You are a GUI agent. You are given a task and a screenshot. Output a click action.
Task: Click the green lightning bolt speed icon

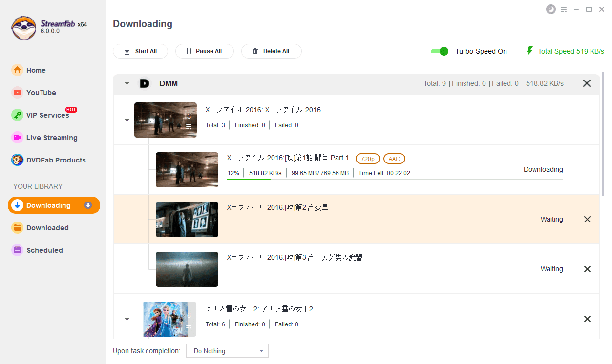pos(529,51)
